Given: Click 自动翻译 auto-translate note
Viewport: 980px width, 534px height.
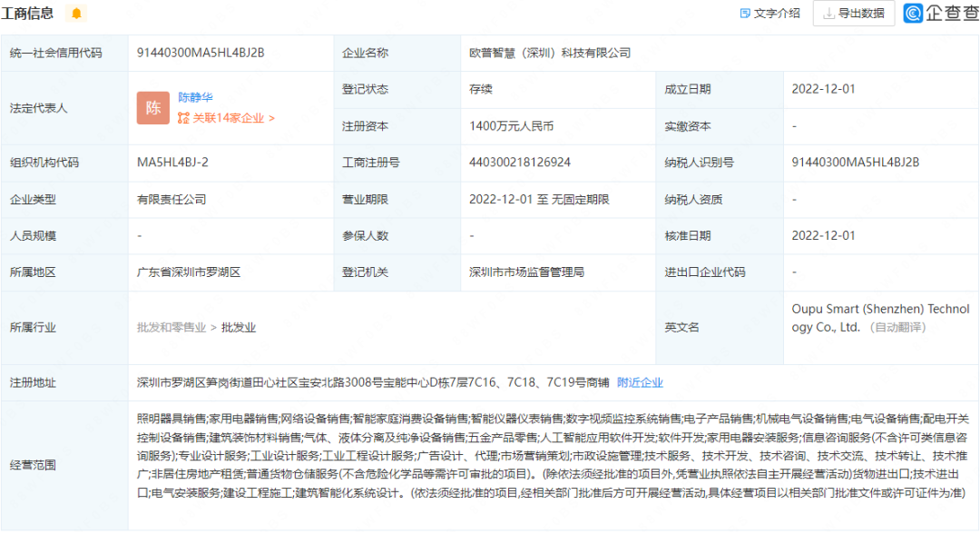Looking at the screenshot, I should (x=898, y=327).
